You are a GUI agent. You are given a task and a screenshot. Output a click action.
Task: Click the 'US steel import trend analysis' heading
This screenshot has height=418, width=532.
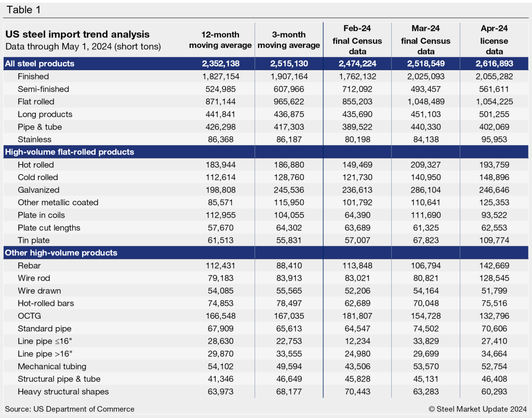[x=77, y=34]
